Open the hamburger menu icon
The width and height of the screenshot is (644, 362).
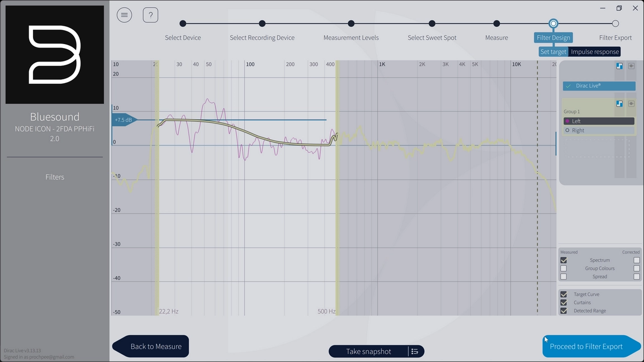124,15
